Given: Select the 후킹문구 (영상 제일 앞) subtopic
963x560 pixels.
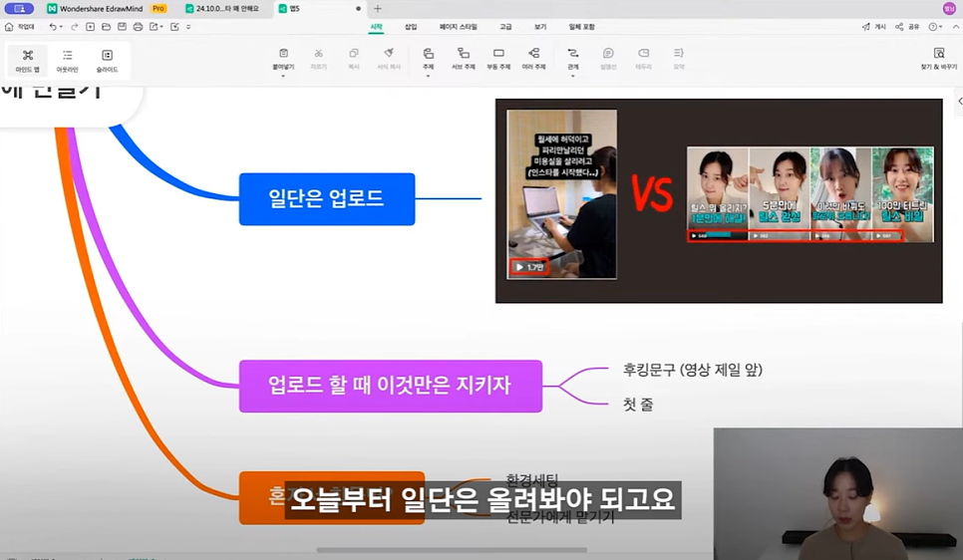Looking at the screenshot, I should [692, 370].
